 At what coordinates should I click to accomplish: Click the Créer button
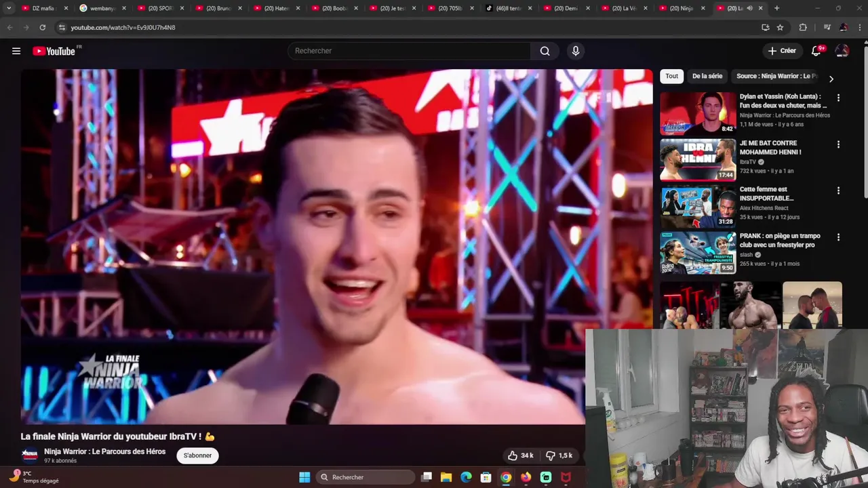coord(781,51)
